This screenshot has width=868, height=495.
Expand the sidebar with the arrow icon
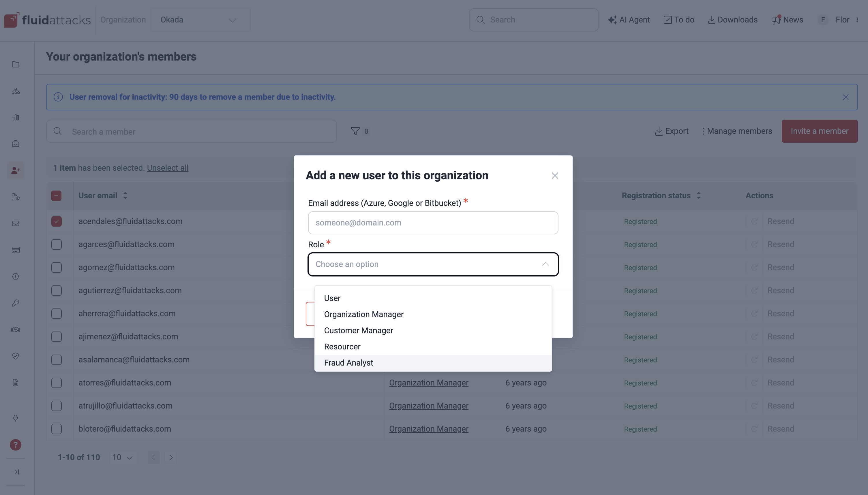point(16,472)
